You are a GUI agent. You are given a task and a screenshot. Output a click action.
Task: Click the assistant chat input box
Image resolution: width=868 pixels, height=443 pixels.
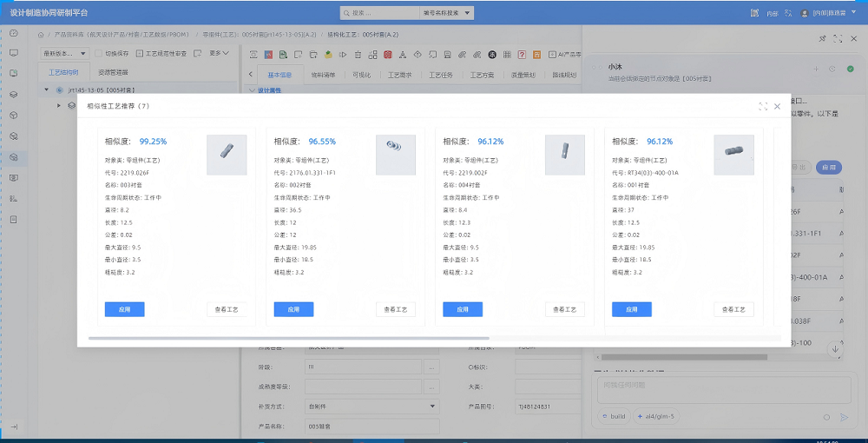(724, 390)
